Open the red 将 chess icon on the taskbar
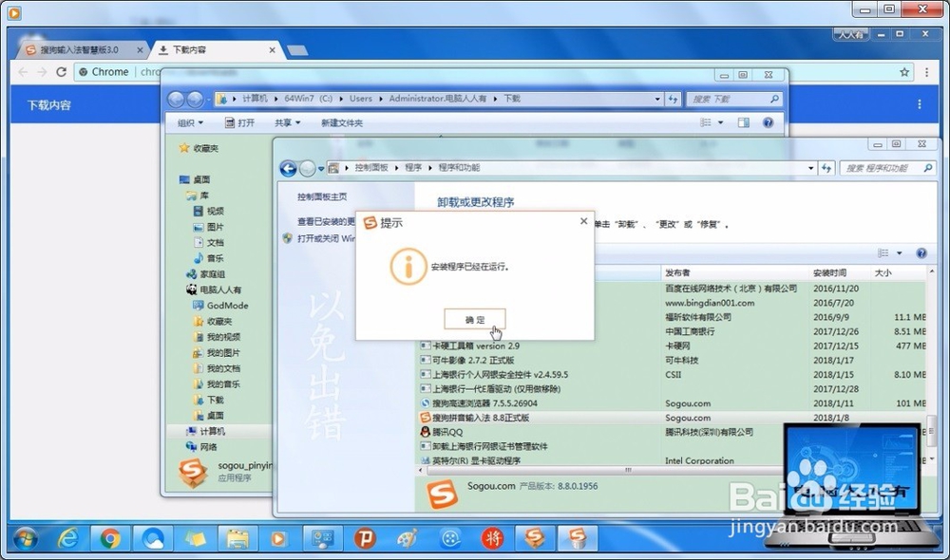Image resolution: width=950 pixels, height=560 pixels. click(492, 537)
